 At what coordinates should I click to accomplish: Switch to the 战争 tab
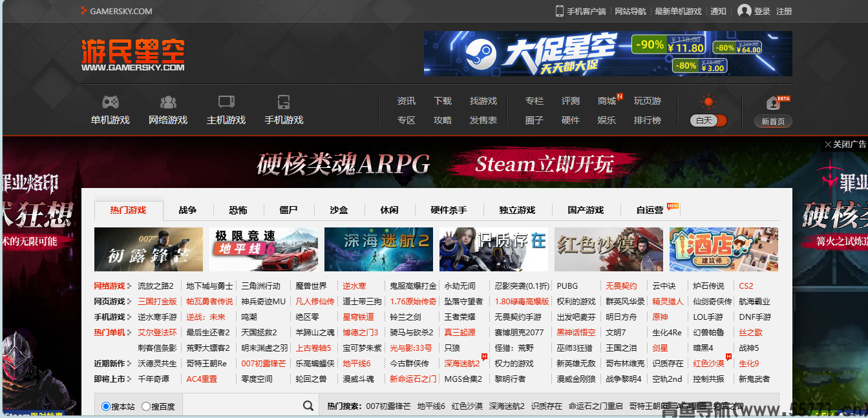point(187,210)
